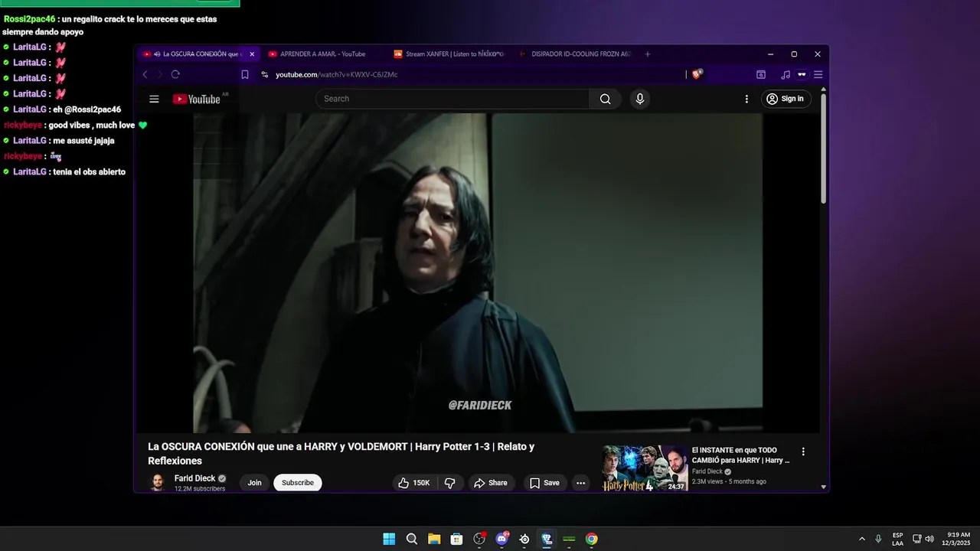Screen dimensions: 980x551
Task: Close the La OSCURA CONEXIÓN tab
Action: (x=252, y=54)
